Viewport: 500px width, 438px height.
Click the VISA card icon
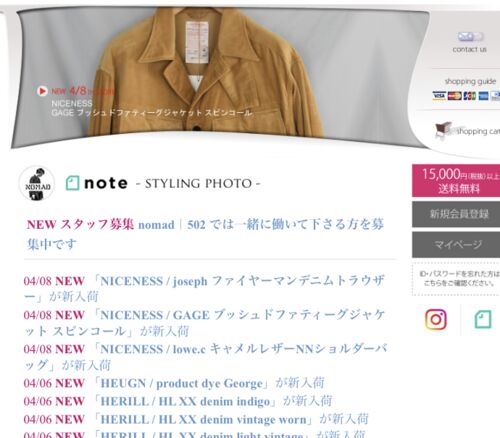[x=439, y=96]
